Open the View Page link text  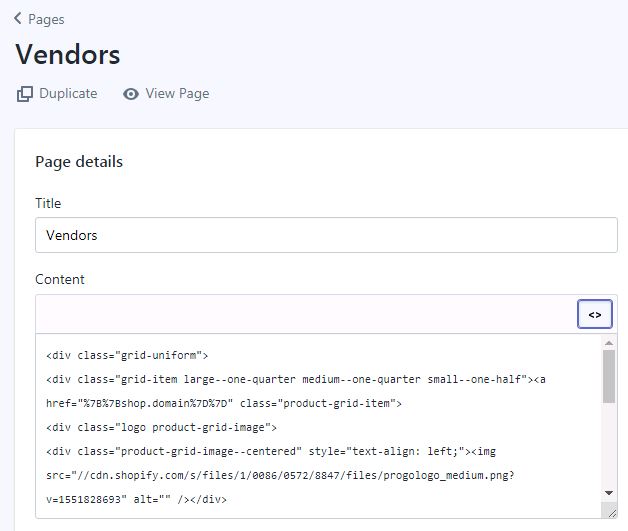[x=177, y=94]
